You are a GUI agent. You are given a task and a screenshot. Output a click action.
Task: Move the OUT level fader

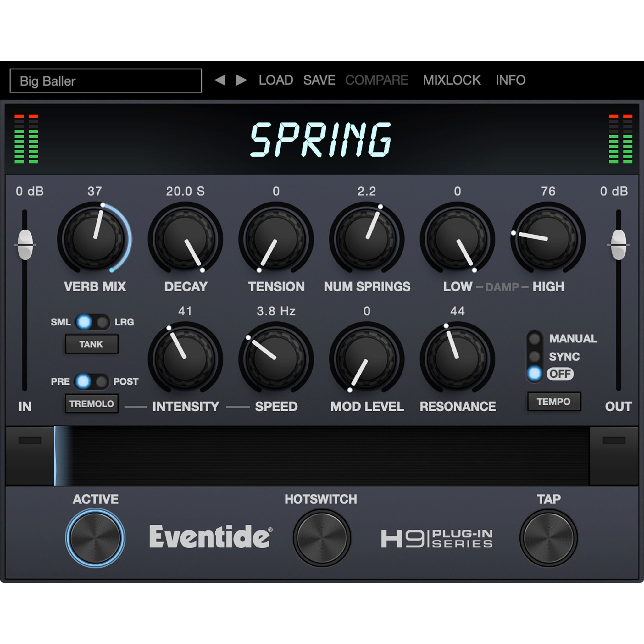[x=618, y=245]
